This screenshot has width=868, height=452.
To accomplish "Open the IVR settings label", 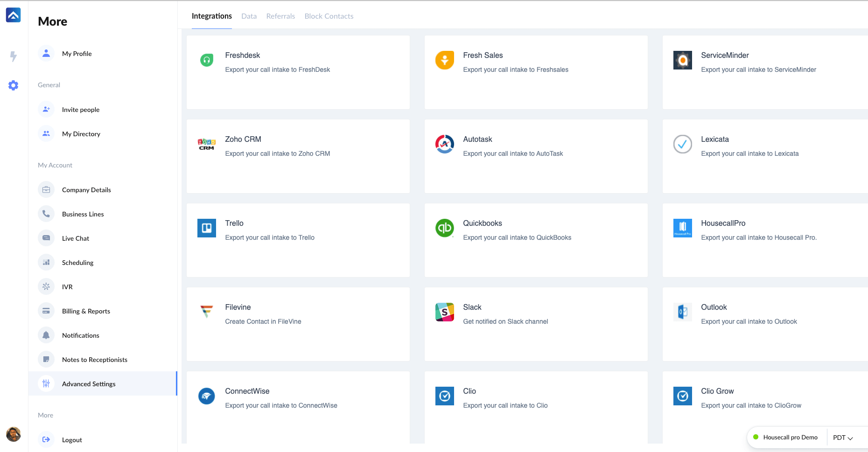I will (67, 287).
